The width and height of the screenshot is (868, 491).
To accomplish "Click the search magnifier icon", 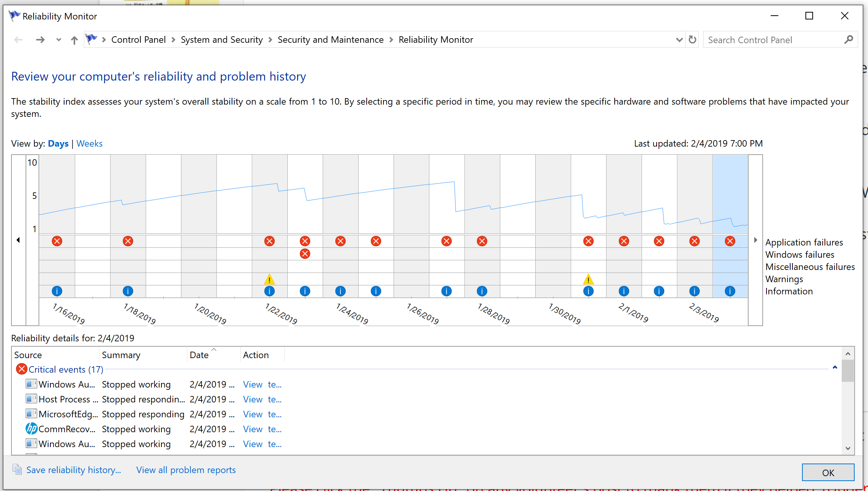I will tap(849, 40).
